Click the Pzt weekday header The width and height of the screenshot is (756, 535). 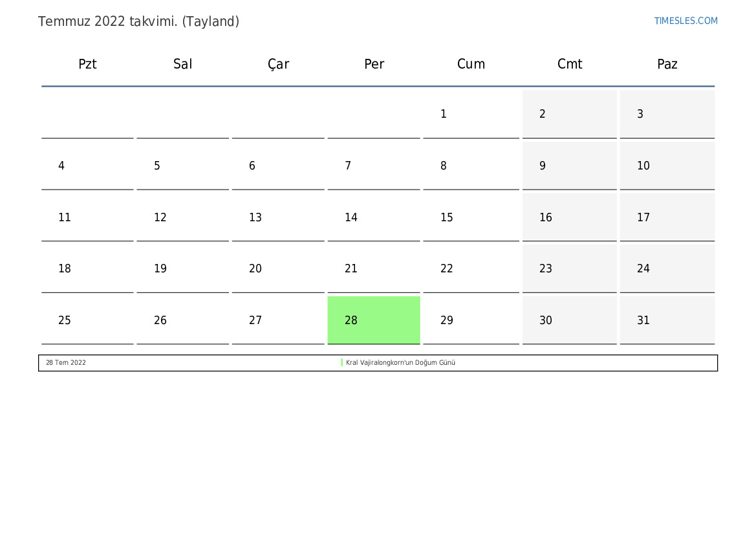click(87, 64)
